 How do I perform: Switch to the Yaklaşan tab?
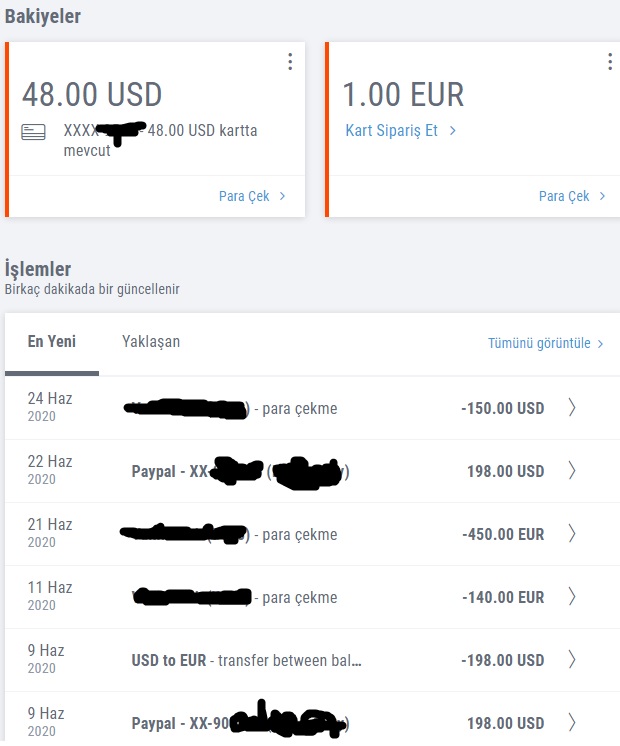point(151,342)
